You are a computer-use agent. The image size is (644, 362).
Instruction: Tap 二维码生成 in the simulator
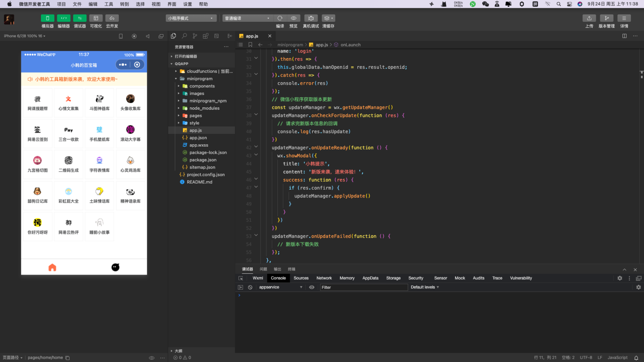pyautogui.click(x=68, y=165)
